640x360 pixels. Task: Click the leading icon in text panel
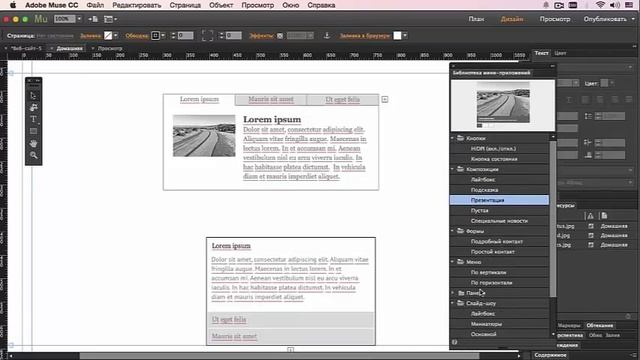588,116
